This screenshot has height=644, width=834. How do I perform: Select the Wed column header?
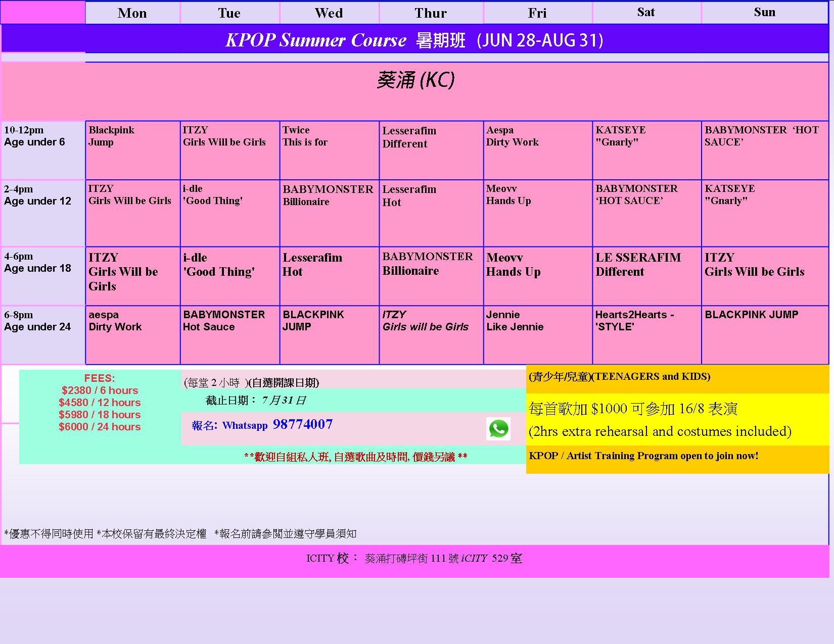(x=329, y=13)
